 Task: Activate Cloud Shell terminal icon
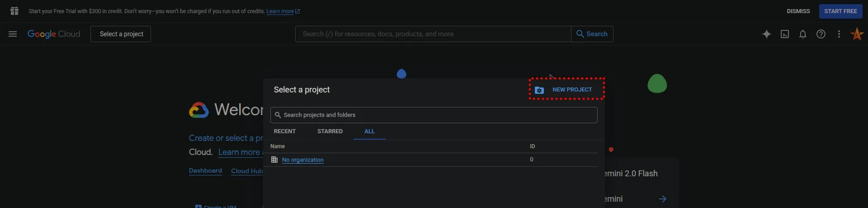[785, 34]
